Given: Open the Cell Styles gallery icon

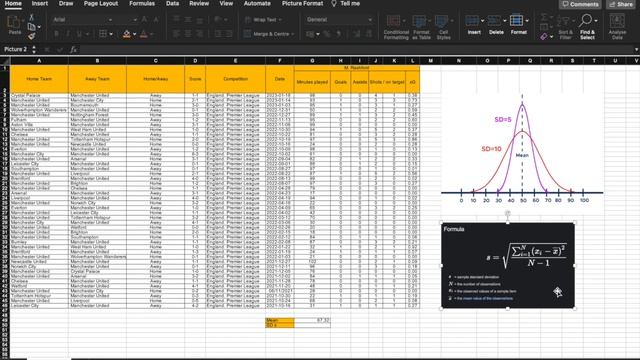Looking at the screenshot, I should coord(441,21).
